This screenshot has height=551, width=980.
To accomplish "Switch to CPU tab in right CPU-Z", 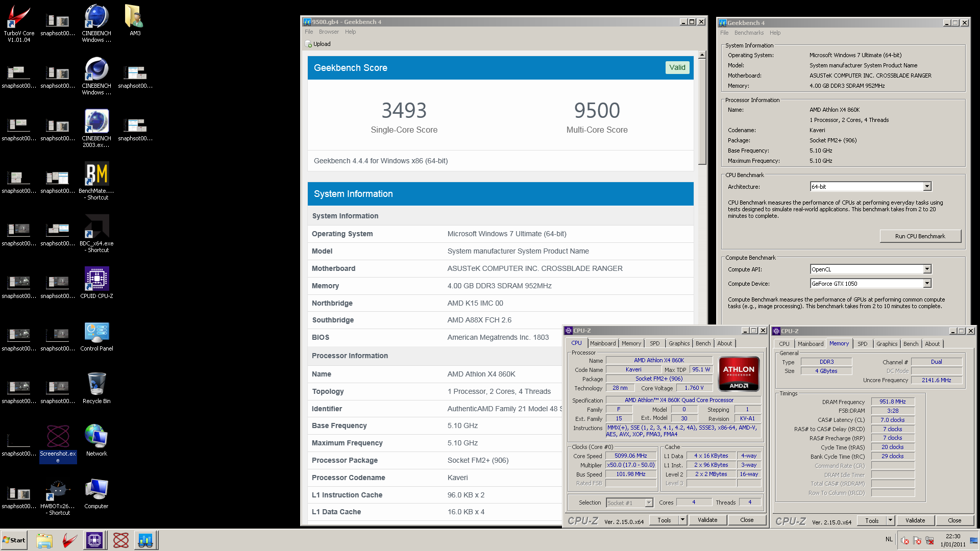I will pyautogui.click(x=784, y=344).
